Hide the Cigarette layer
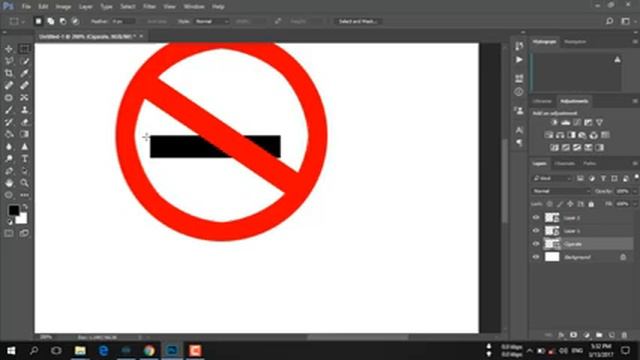The image size is (640, 360). (x=536, y=244)
